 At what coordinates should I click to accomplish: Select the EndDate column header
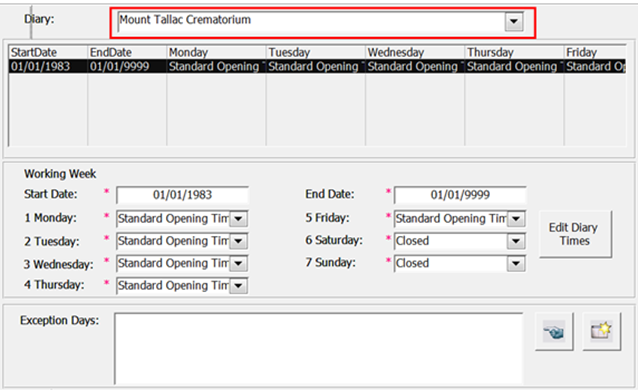pos(127,52)
